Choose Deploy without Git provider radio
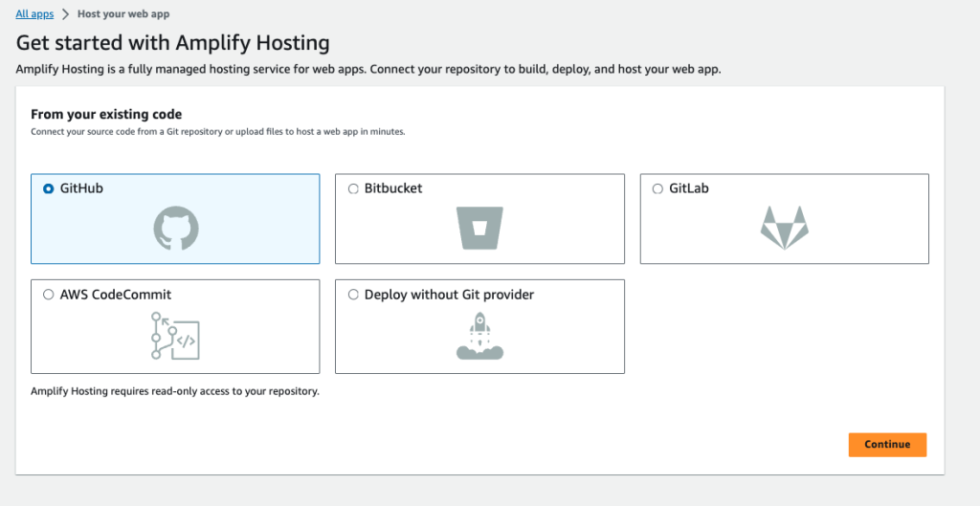This screenshot has width=980, height=506. [353, 295]
